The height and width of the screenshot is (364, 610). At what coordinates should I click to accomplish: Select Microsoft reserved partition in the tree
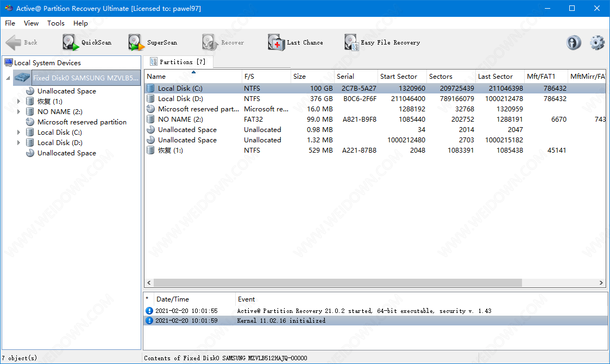[x=81, y=122]
